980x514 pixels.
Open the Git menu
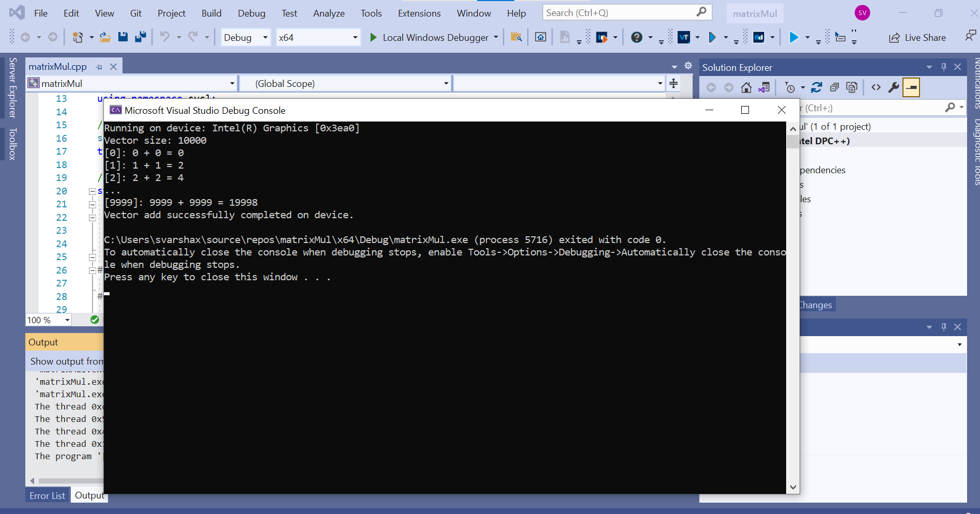135,13
